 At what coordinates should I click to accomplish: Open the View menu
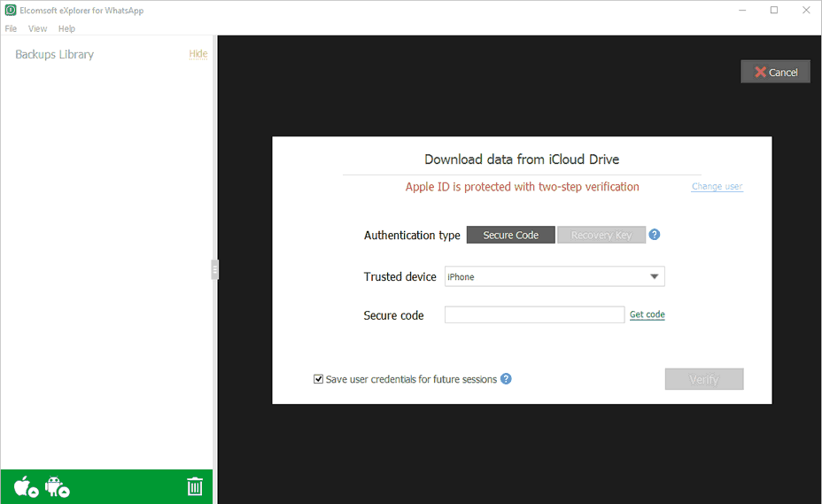click(38, 28)
